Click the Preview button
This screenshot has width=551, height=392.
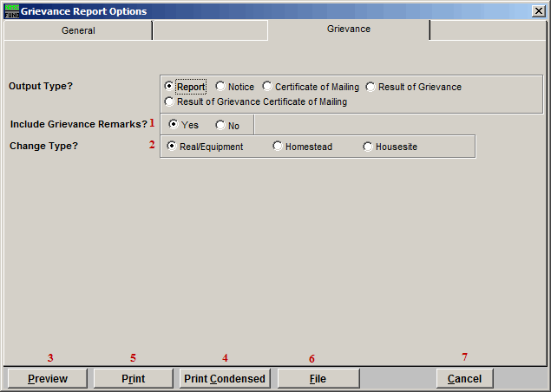(x=49, y=379)
